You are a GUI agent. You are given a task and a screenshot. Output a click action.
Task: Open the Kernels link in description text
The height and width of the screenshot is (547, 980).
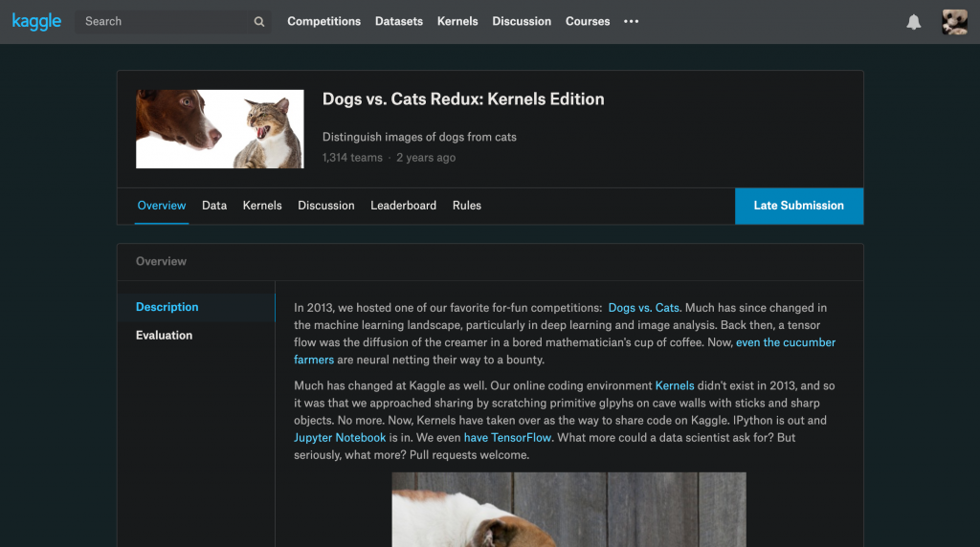point(675,386)
